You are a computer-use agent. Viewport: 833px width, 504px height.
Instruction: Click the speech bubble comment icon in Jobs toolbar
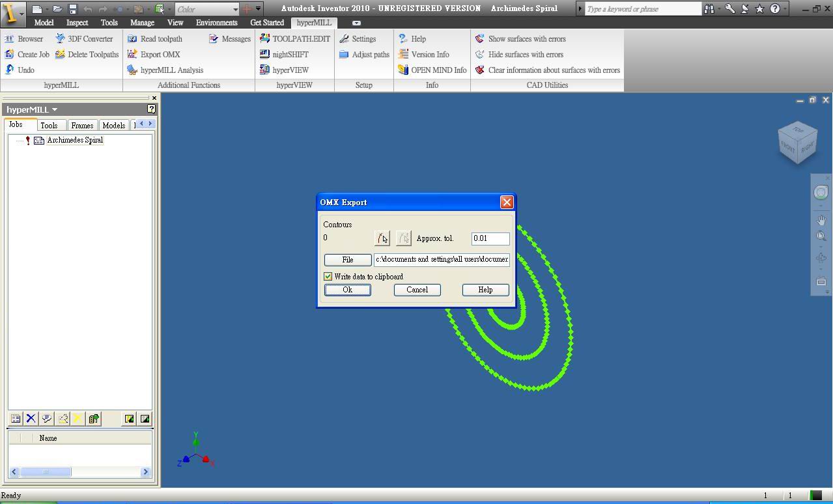(47, 419)
